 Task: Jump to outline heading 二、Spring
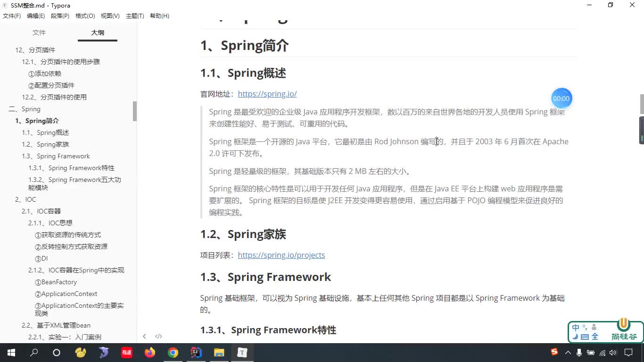pyautogui.click(x=25, y=109)
